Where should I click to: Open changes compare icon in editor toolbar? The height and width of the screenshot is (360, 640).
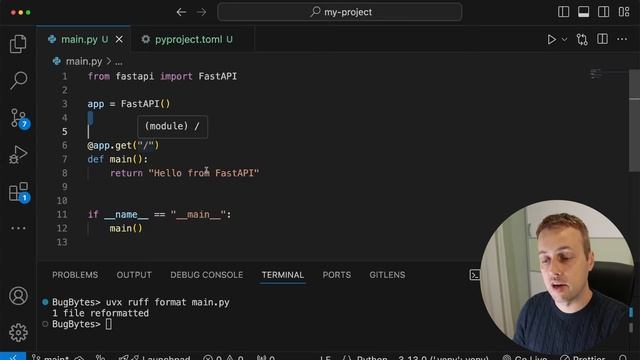click(582, 40)
